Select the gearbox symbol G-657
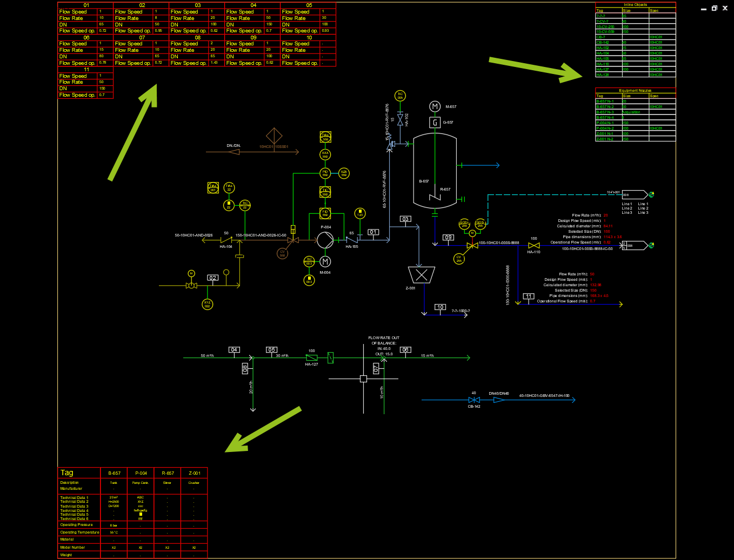The image size is (734, 560). [435, 123]
